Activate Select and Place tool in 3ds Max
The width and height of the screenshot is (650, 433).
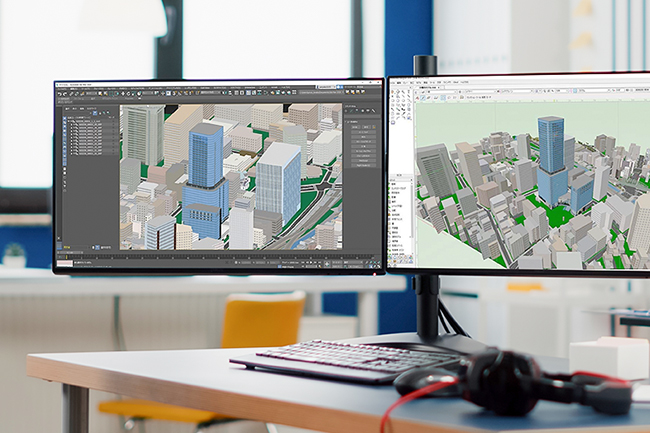click(x=139, y=94)
